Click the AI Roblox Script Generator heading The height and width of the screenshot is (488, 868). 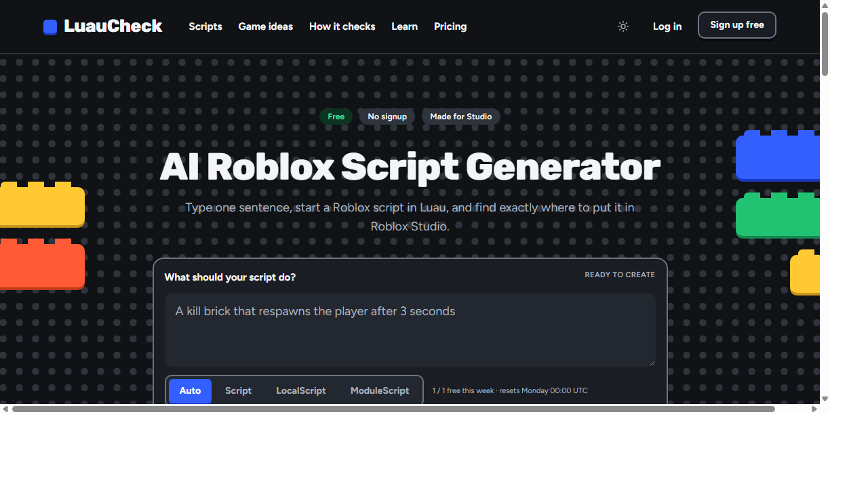(410, 167)
